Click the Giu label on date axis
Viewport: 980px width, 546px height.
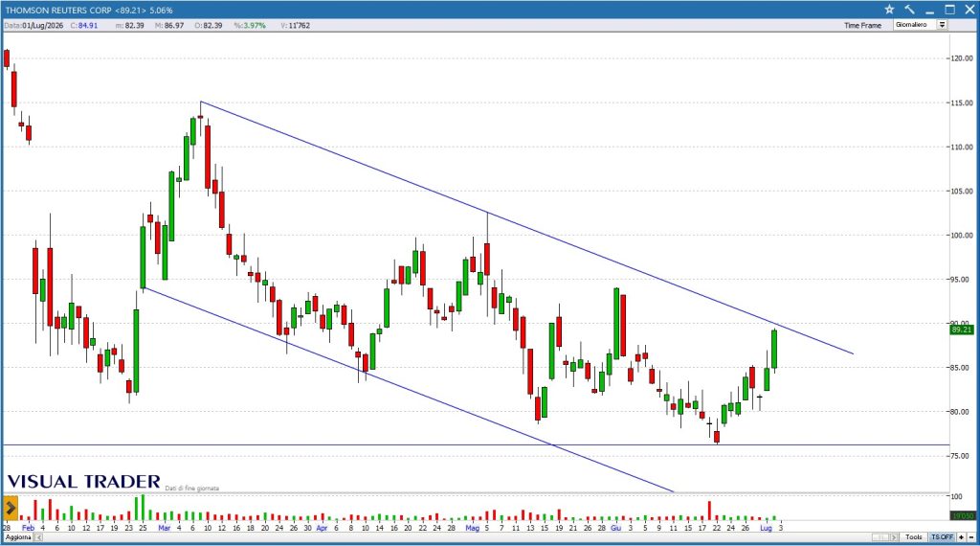click(615, 528)
